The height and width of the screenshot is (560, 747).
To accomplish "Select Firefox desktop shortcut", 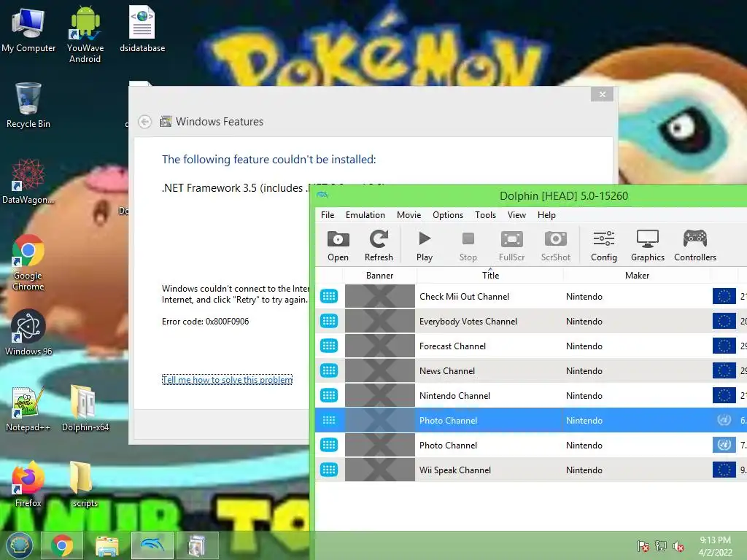I will tap(28, 484).
